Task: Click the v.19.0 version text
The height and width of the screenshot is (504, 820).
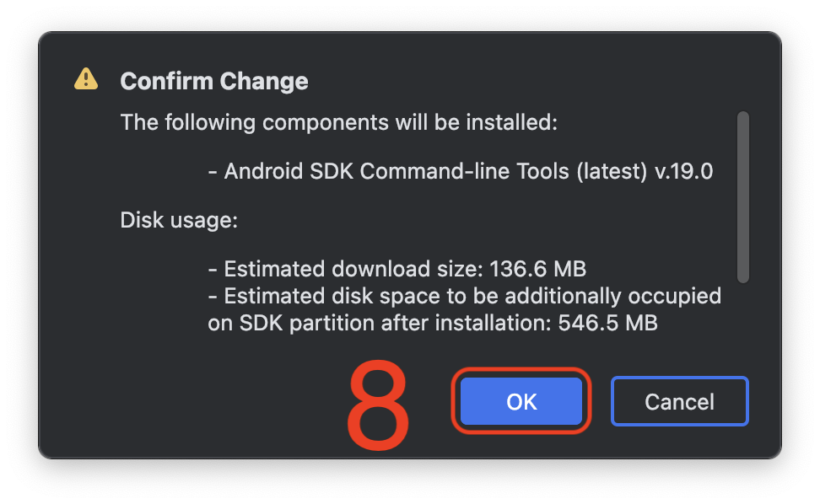Action: pos(684,172)
